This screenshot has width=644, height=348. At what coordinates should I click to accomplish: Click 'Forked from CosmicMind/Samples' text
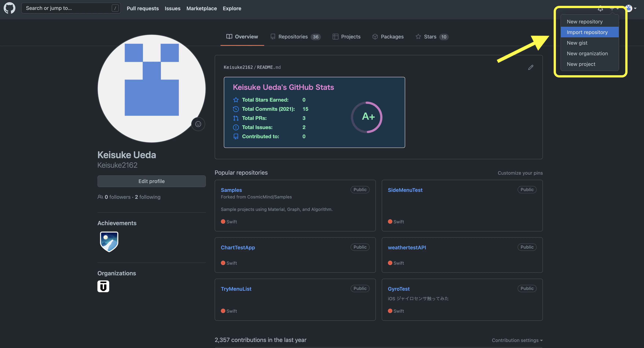(x=256, y=197)
